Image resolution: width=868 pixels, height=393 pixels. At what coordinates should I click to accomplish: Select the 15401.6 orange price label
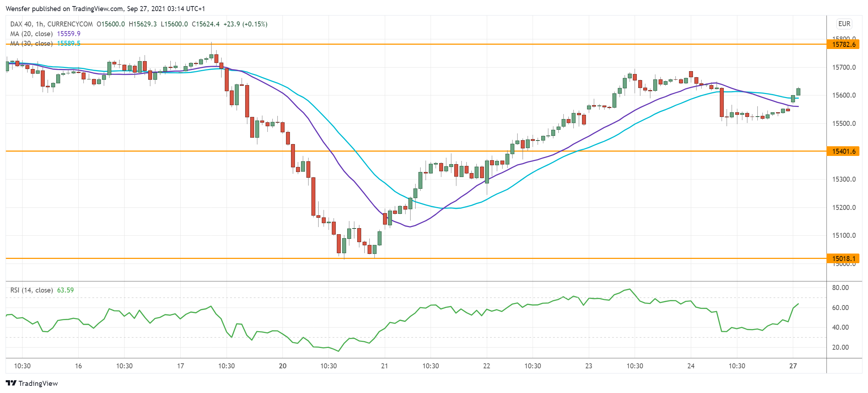[x=843, y=151]
